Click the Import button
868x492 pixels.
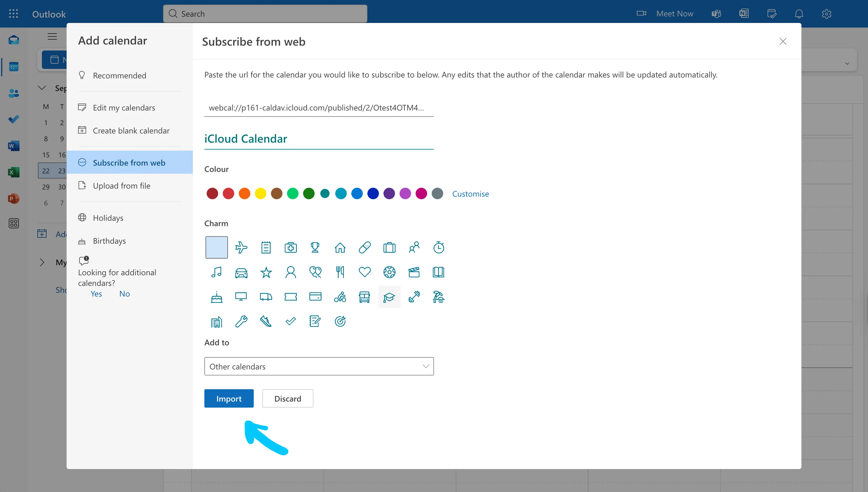click(x=229, y=399)
